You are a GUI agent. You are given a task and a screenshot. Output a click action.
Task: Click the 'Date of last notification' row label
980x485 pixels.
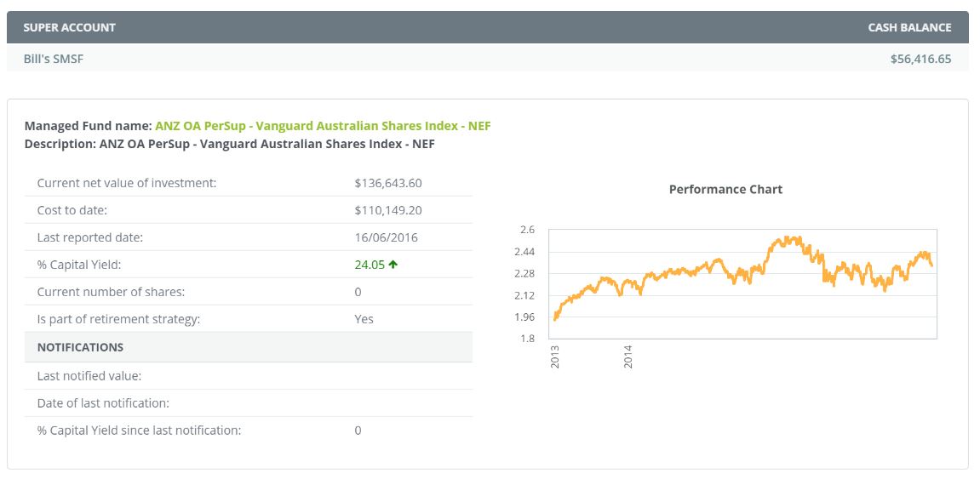[103, 402]
